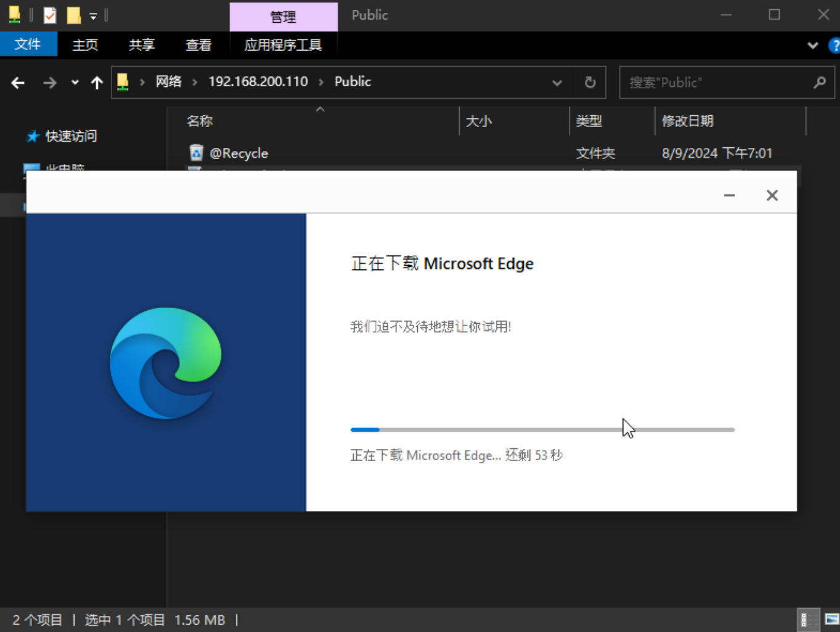Maximize the Explorer window
The height and width of the screenshot is (632, 840).
775,15
